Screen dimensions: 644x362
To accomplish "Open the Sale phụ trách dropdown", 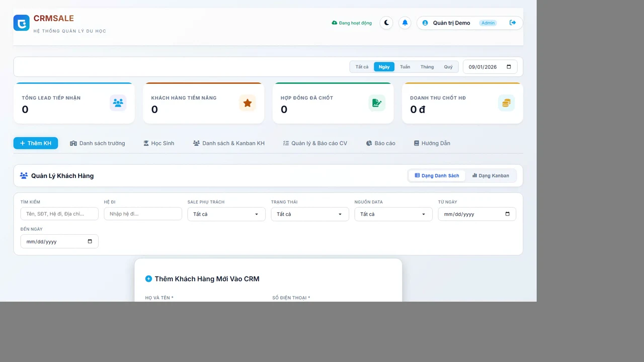I will (x=226, y=214).
